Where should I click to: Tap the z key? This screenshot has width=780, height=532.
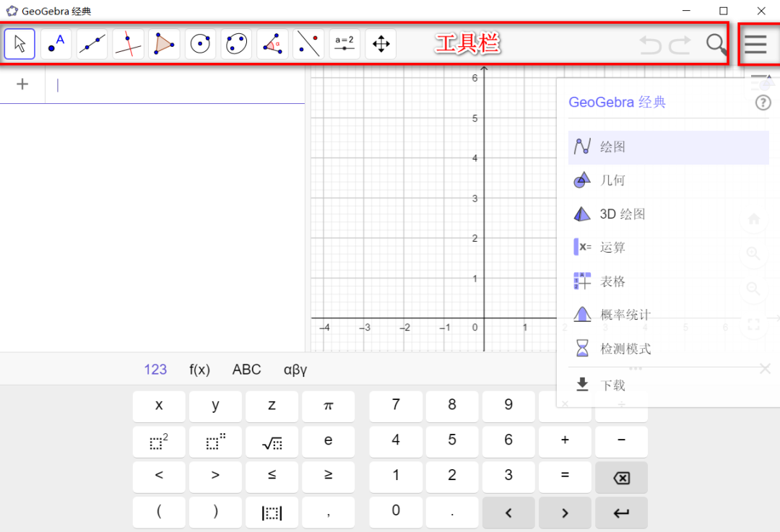272,406
